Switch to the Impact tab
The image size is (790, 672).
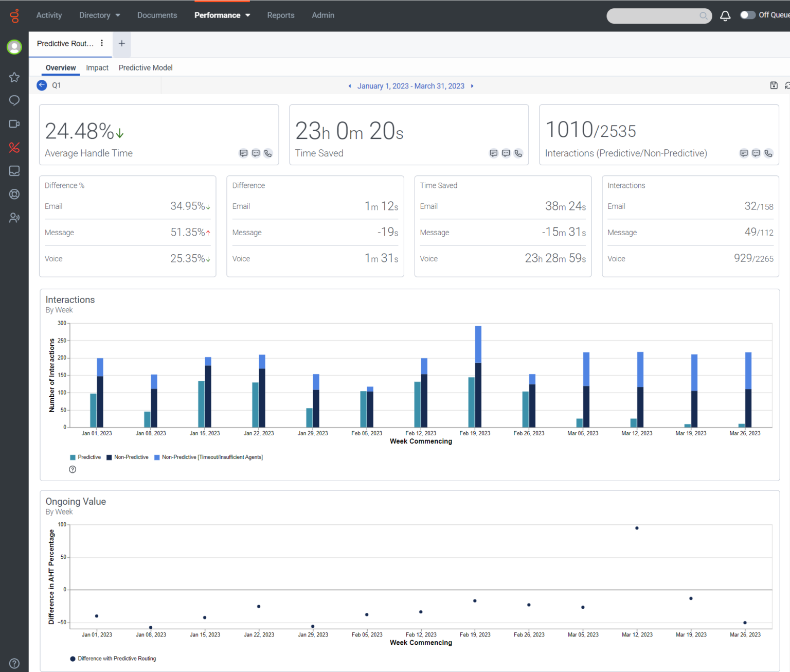tap(97, 67)
